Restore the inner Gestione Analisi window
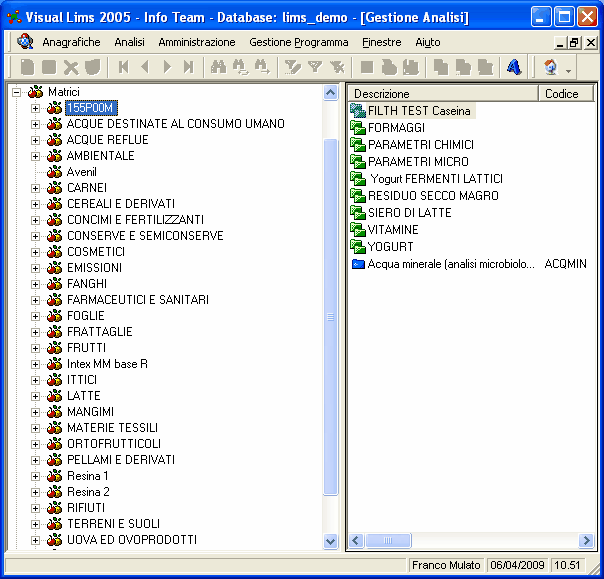Screen dimensions: 604x579 click(574, 42)
